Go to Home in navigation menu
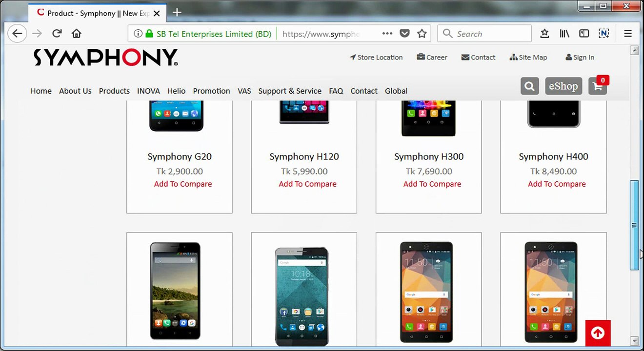The height and width of the screenshot is (351, 644). tap(41, 91)
